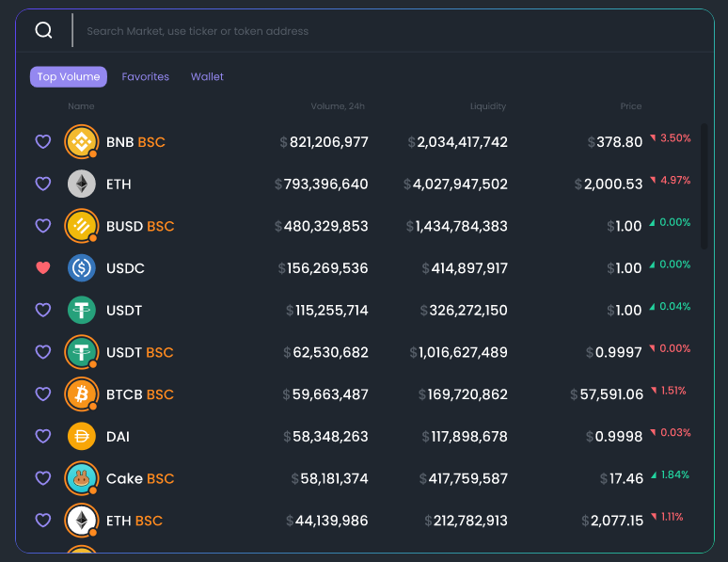
Task: Add BUSD BSC to favorites
Action: pos(43,226)
